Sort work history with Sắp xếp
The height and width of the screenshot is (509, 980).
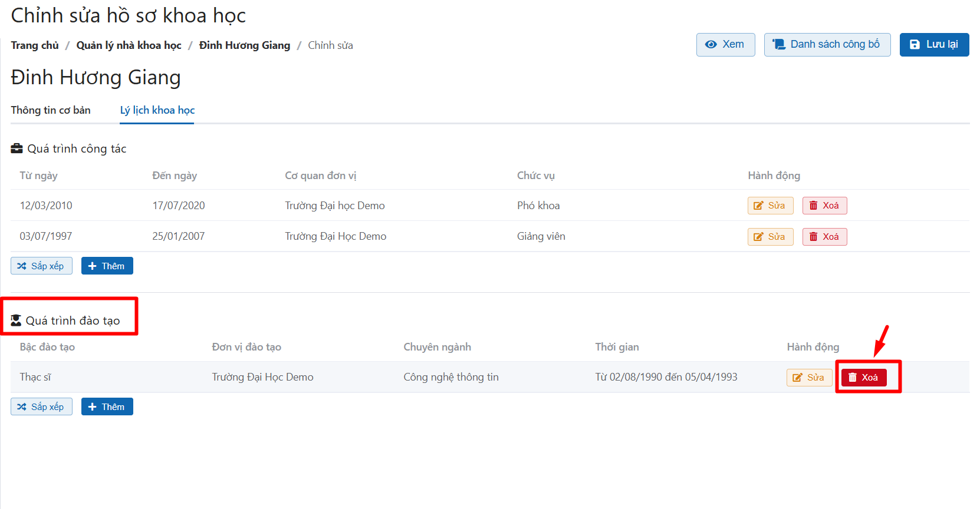coord(41,266)
